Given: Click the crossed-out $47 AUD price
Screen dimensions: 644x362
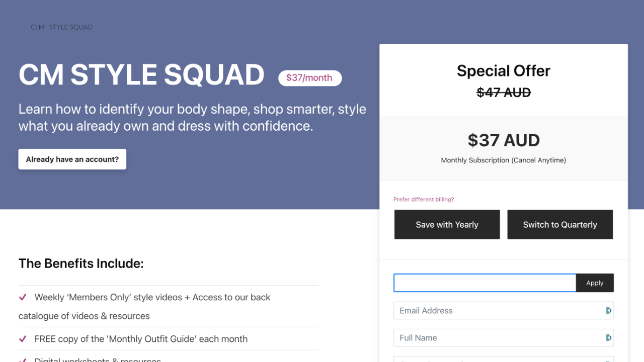Looking at the screenshot, I should coord(503,93).
